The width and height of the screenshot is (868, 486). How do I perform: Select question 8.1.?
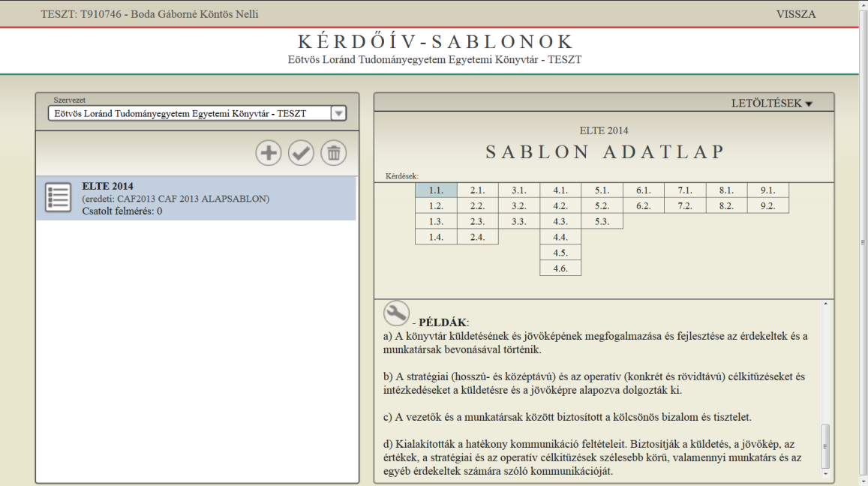tap(726, 190)
